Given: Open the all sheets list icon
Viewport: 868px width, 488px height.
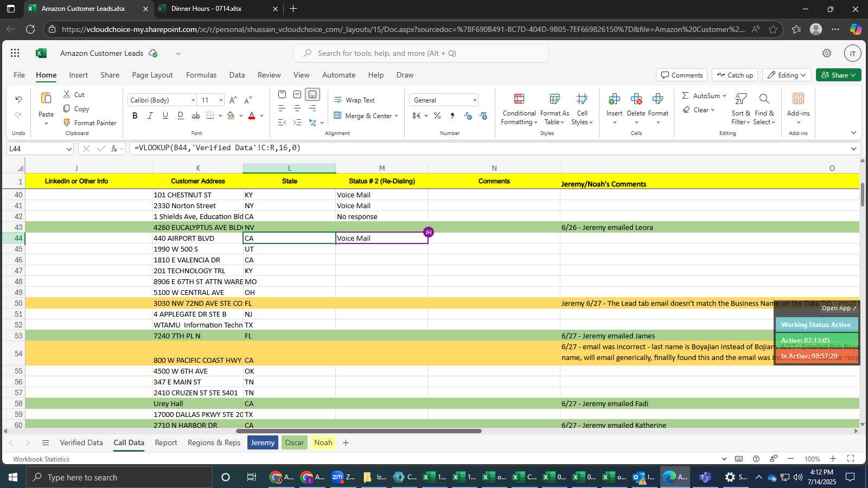Looking at the screenshot, I should click(x=46, y=442).
